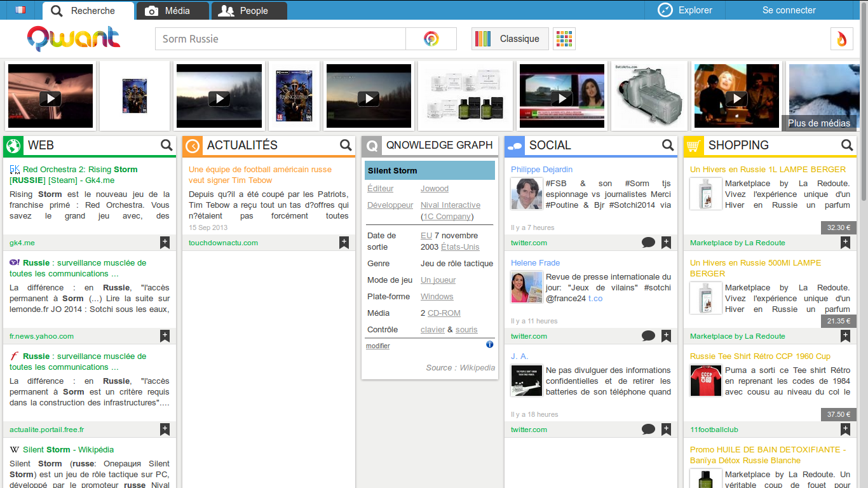Viewport: 868px width, 488px height.
Task: Bookmark the gk4.me result
Action: 165,242
